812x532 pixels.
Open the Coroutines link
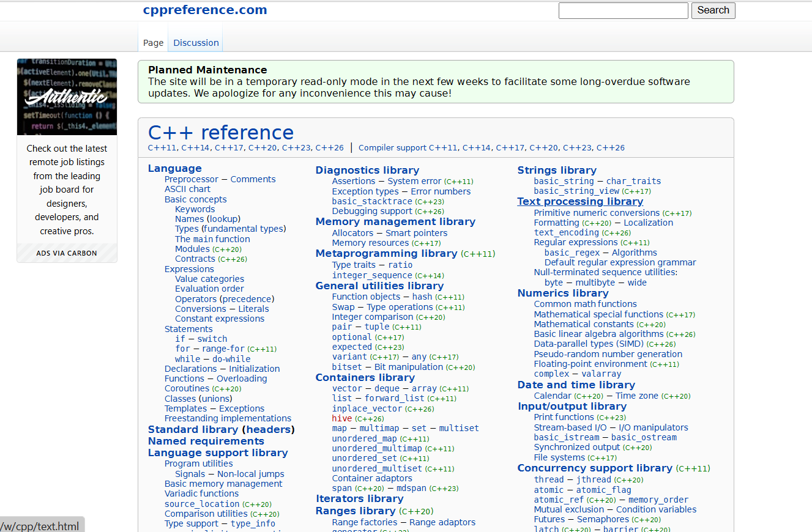click(x=187, y=388)
